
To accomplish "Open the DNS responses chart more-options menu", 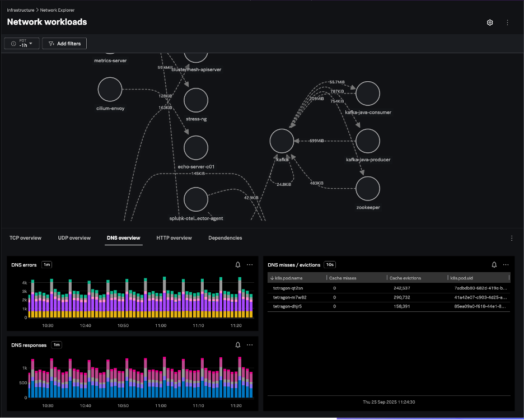I will click(250, 345).
